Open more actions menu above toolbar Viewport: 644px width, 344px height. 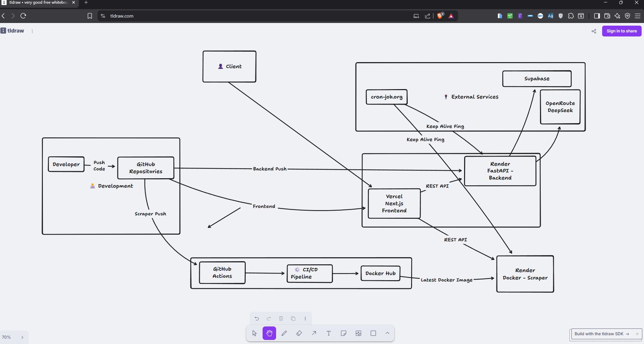click(x=305, y=318)
